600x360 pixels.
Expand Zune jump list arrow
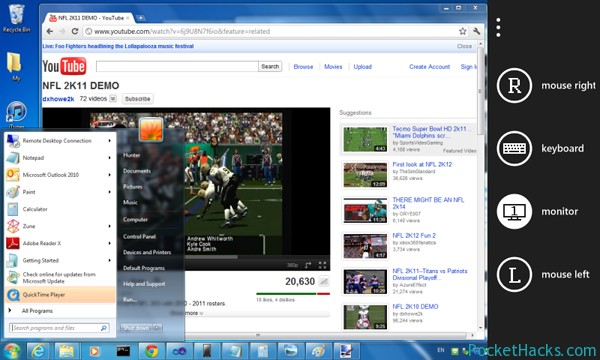(x=109, y=226)
